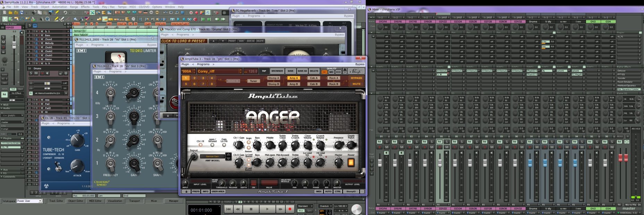Open the CD/DVD menu
The height and width of the screenshot is (215, 644).
144,7
